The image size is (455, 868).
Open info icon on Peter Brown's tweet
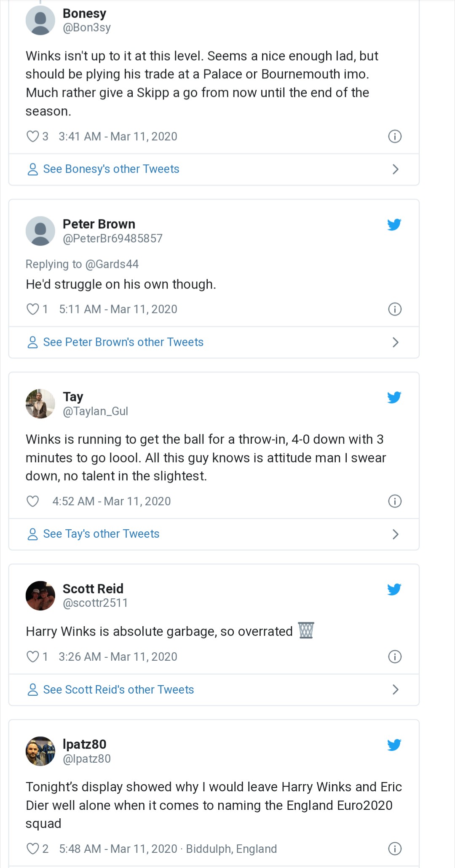point(394,309)
